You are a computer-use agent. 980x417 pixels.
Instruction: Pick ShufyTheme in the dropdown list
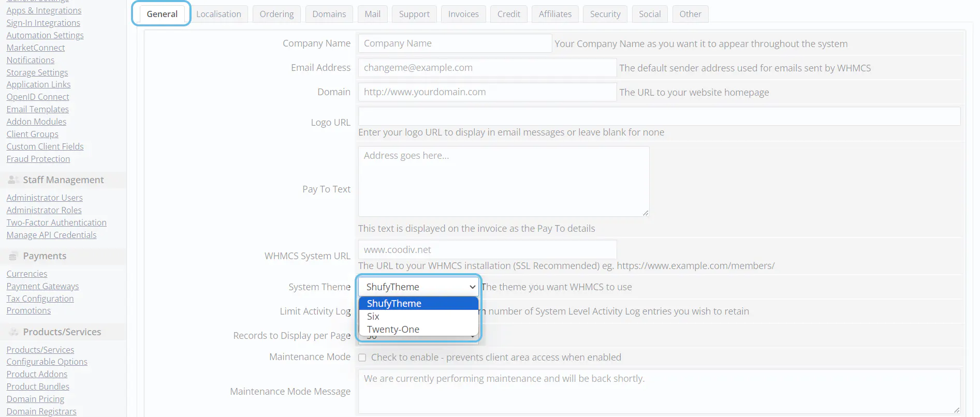(394, 304)
